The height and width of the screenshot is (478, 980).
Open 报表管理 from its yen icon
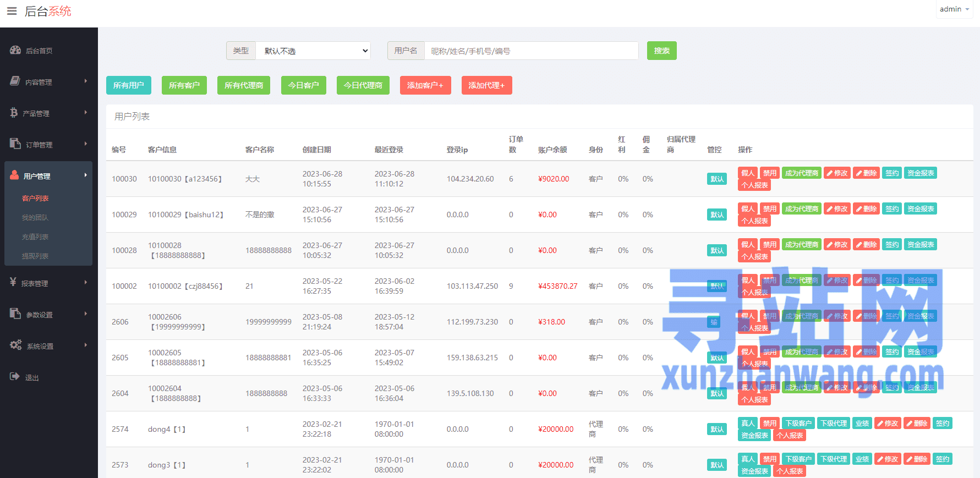tap(13, 282)
